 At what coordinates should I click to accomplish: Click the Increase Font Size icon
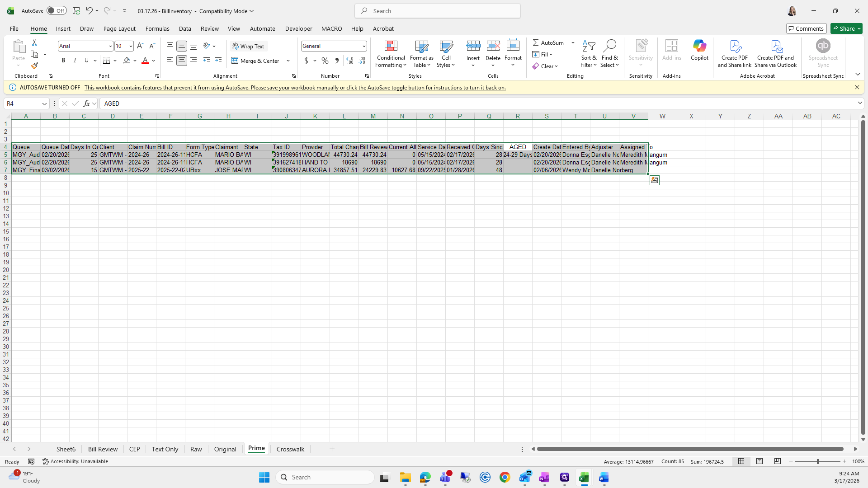click(140, 46)
